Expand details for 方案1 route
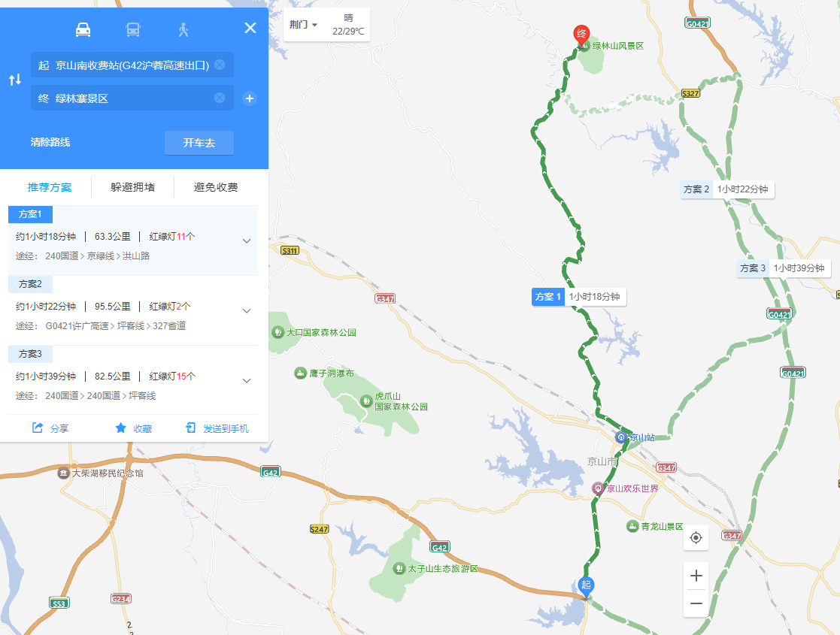Image resolution: width=840 pixels, height=635 pixels. [x=247, y=241]
